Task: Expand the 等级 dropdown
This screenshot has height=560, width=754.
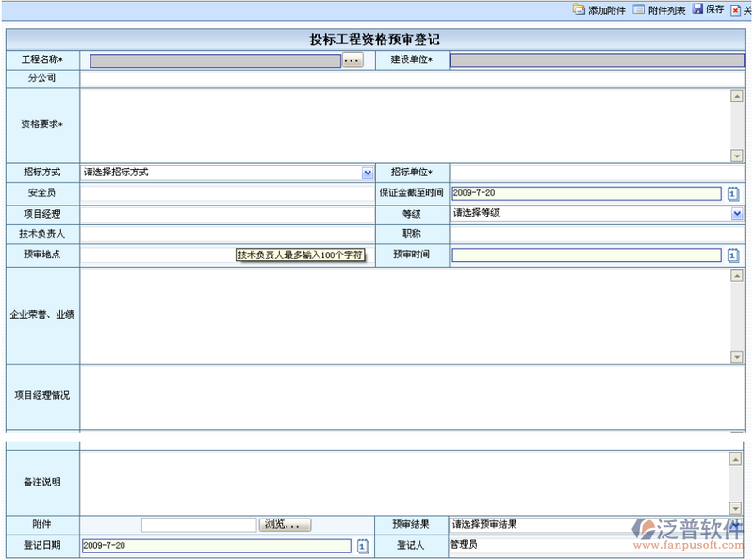Action: (x=737, y=214)
